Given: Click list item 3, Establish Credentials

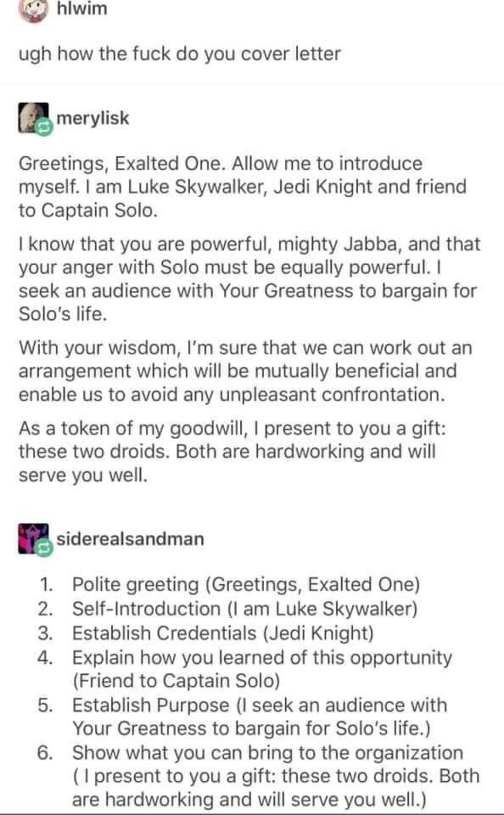Looking at the screenshot, I should click(206, 633).
